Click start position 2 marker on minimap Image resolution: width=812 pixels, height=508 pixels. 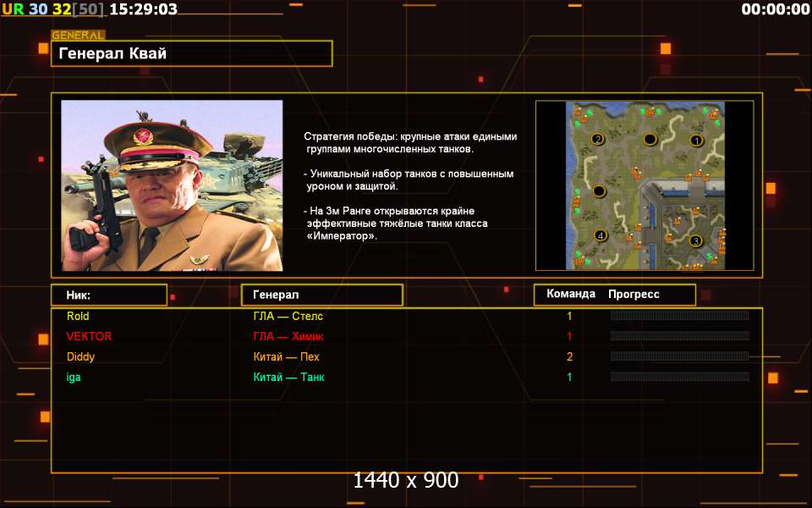598,139
